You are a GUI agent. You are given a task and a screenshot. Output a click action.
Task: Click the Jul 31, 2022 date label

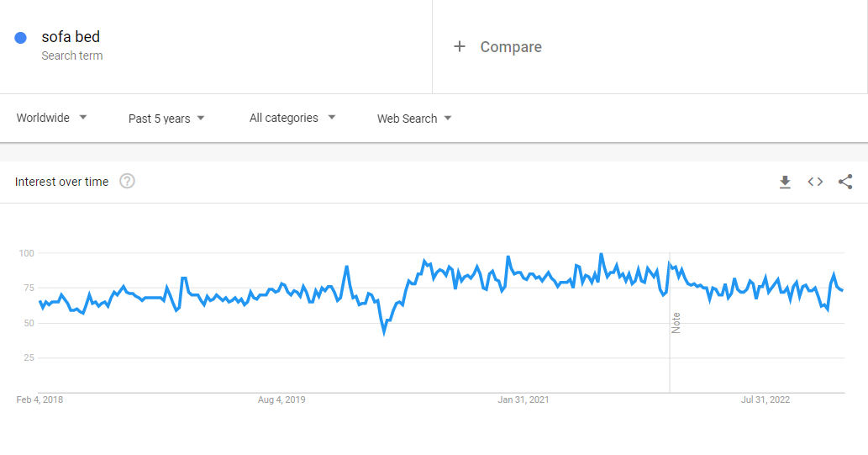point(765,399)
